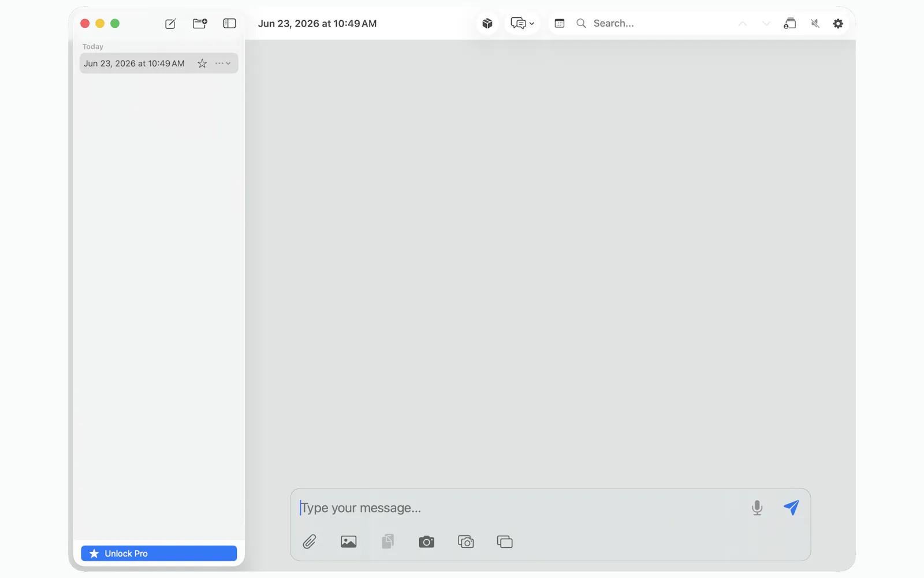924x578 pixels.
Task: Toggle the sidebar panel visibility
Action: pos(229,24)
